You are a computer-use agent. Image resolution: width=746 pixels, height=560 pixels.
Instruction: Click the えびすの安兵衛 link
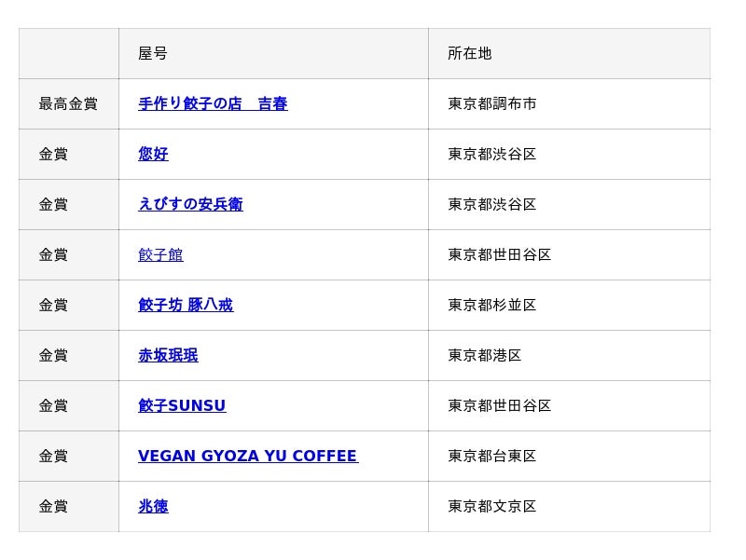coord(190,204)
